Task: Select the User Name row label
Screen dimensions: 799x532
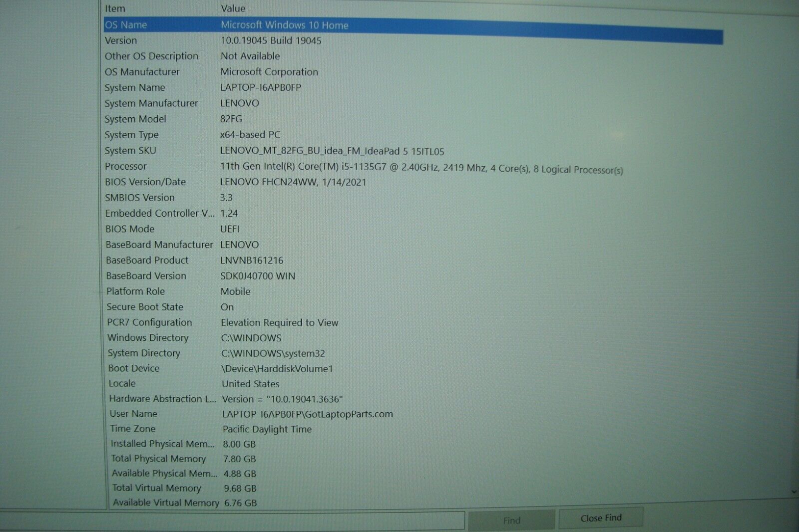Action: pos(133,414)
